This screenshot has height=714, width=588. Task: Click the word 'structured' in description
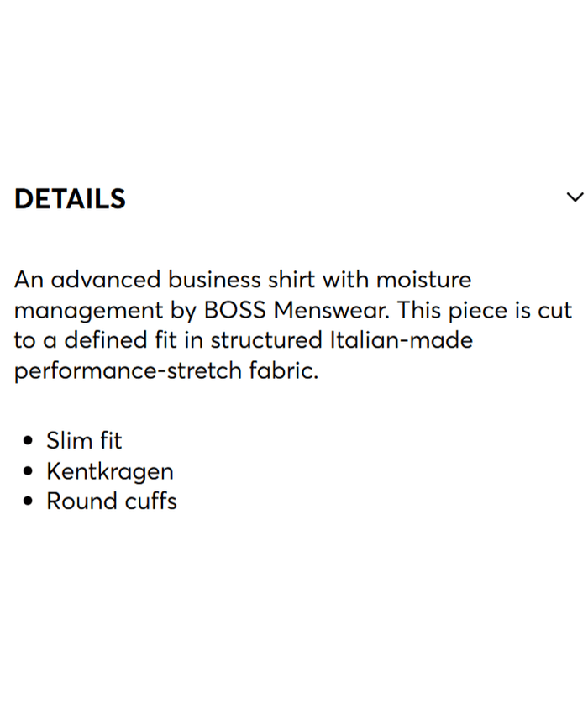point(266,340)
